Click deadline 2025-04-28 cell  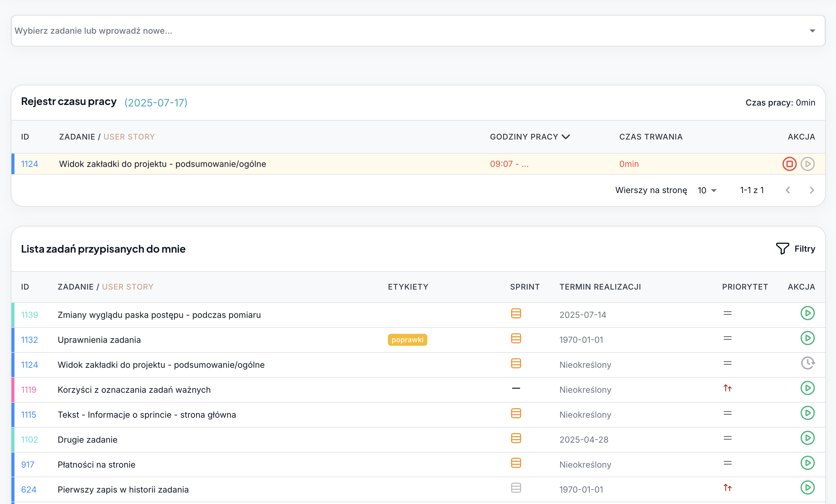(x=584, y=440)
